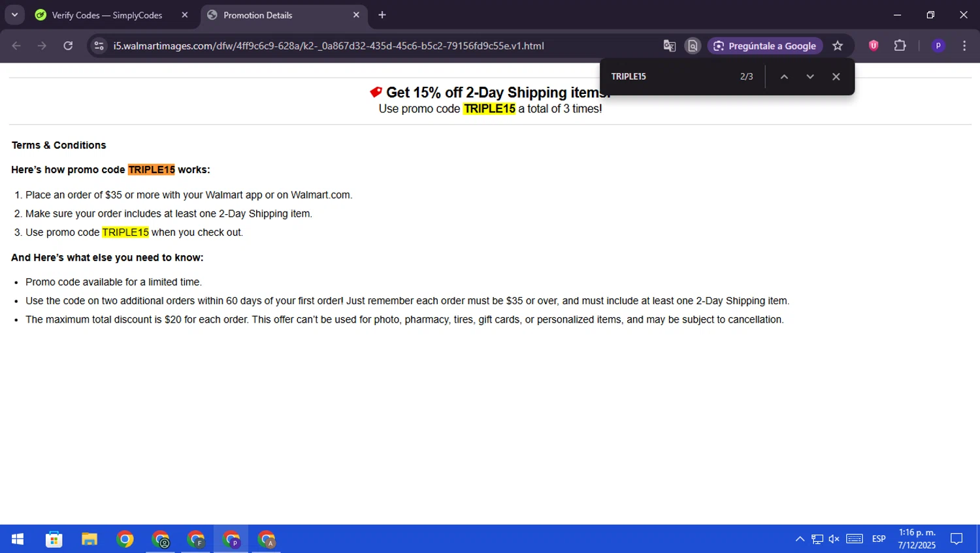Restore down the Chrome window
Screen dimensions: 980x553
[930, 15]
